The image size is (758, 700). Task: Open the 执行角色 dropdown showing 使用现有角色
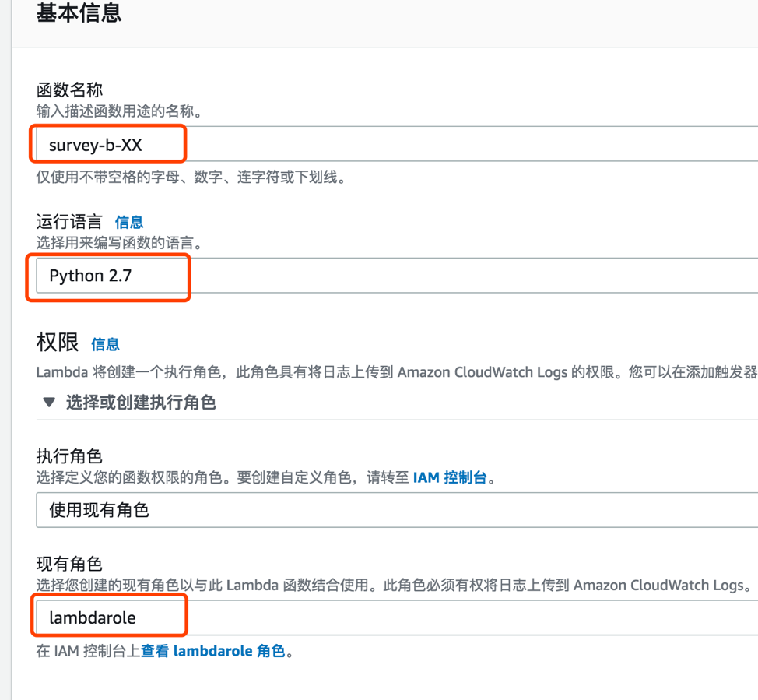point(397,510)
